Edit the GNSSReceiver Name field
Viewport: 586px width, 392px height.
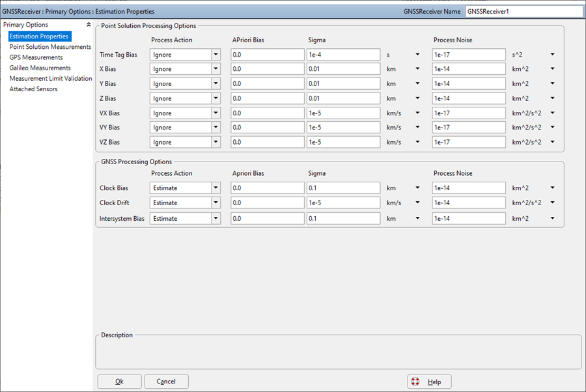tap(524, 11)
